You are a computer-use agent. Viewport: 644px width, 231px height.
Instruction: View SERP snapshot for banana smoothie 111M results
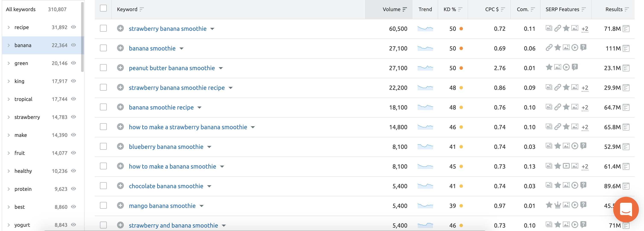coord(626,48)
